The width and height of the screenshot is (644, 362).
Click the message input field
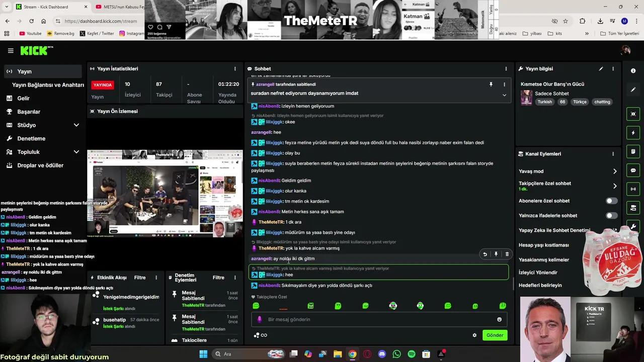click(380, 320)
